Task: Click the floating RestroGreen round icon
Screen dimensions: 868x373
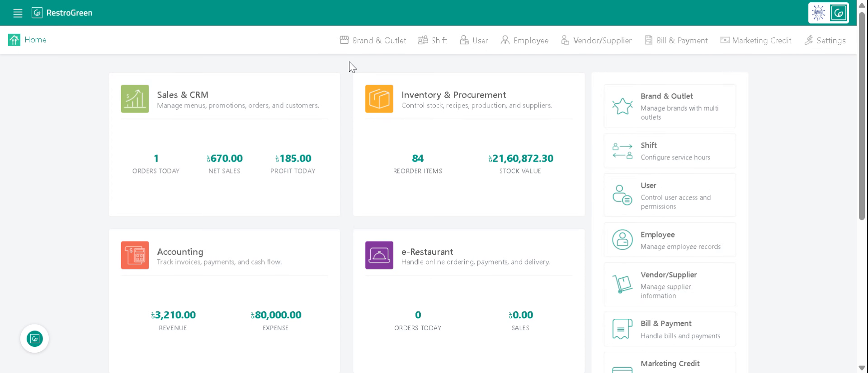Action: pos(34,339)
